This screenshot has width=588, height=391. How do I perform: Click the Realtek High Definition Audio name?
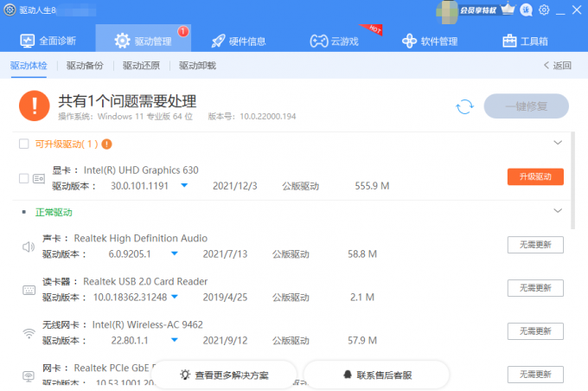pyautogui.click(x=141, y=238)
